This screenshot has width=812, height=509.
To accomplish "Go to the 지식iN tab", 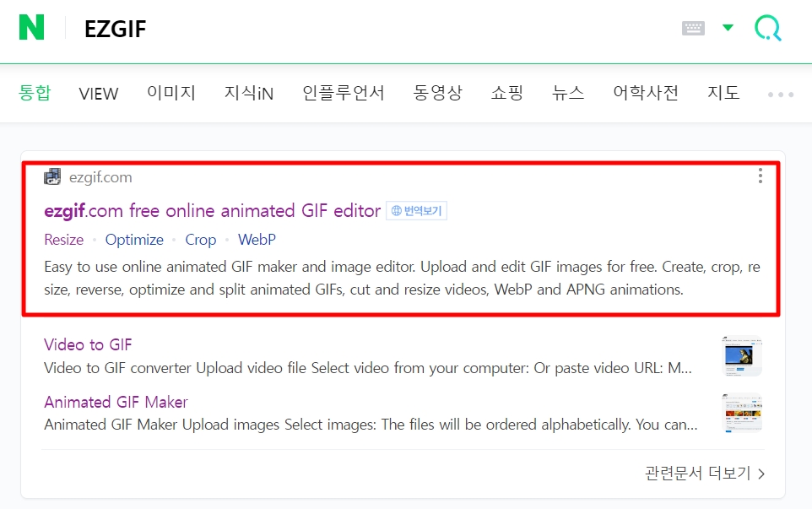I will pyautogui.click(x=248, y=93).
